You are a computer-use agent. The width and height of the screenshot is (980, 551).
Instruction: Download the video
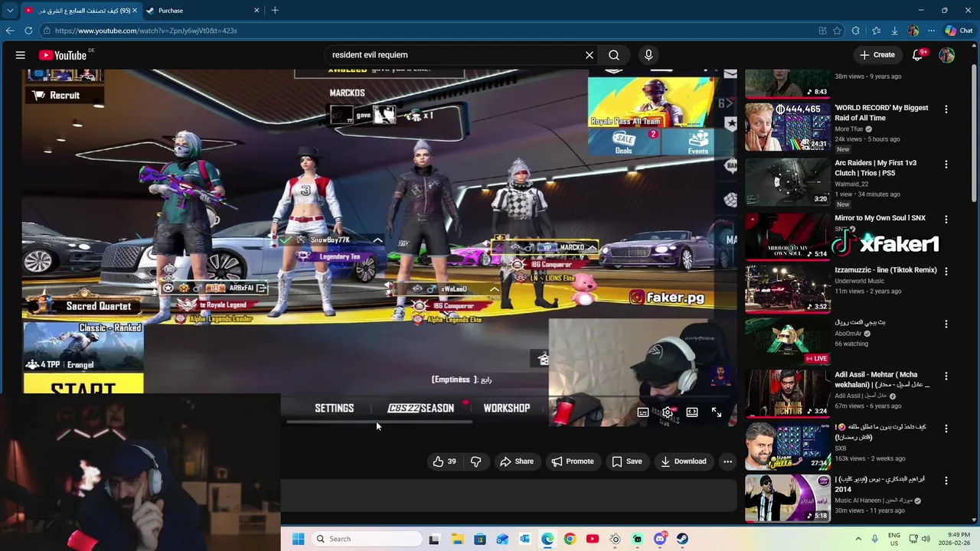tap(684, 461)
